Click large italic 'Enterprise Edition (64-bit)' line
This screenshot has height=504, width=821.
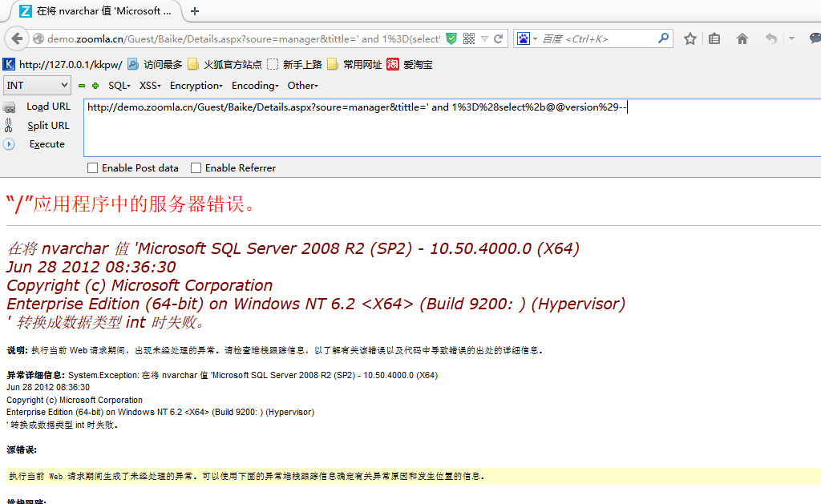click(316, 304)
